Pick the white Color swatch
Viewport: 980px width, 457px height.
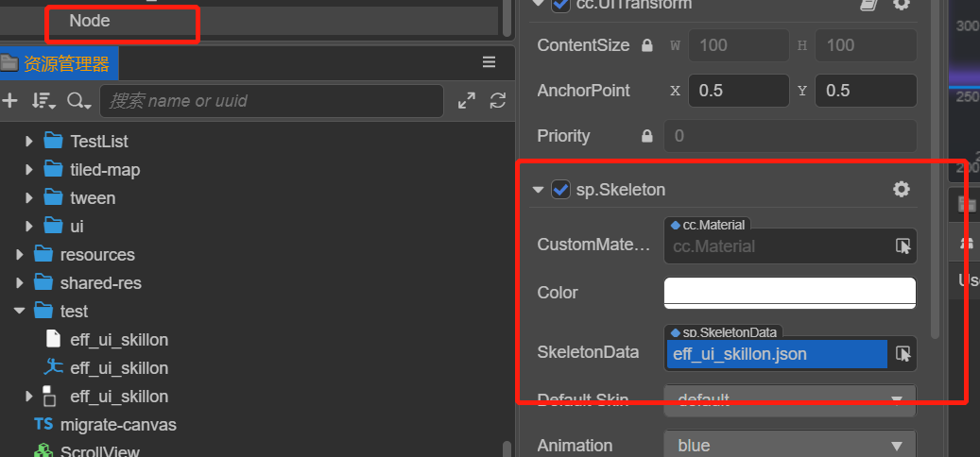(789, 293)
